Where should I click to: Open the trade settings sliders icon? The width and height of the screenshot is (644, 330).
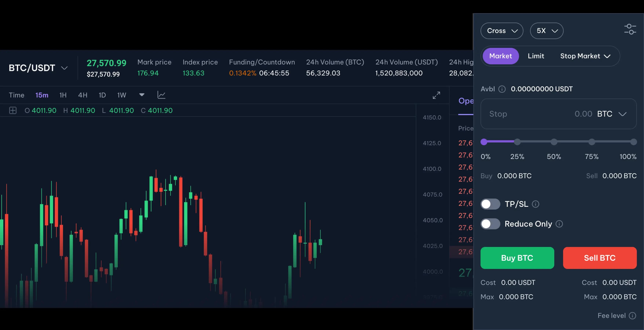coord(630,30)
